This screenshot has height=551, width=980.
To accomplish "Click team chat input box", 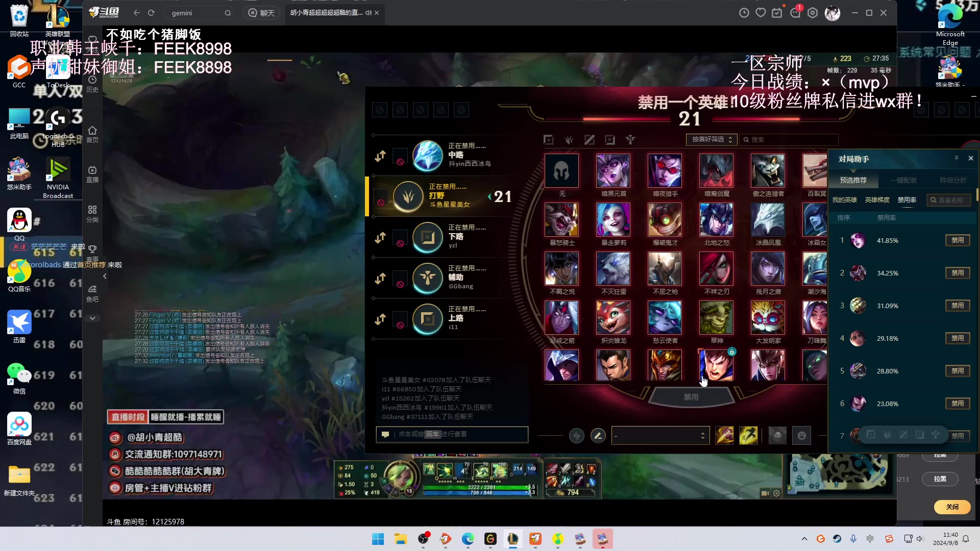I will point(452,434).
